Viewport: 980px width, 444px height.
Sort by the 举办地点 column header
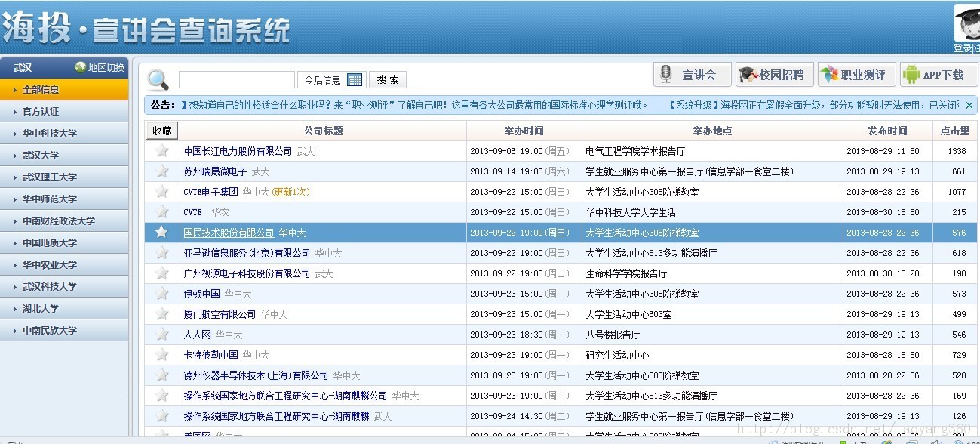coord(712,131)
